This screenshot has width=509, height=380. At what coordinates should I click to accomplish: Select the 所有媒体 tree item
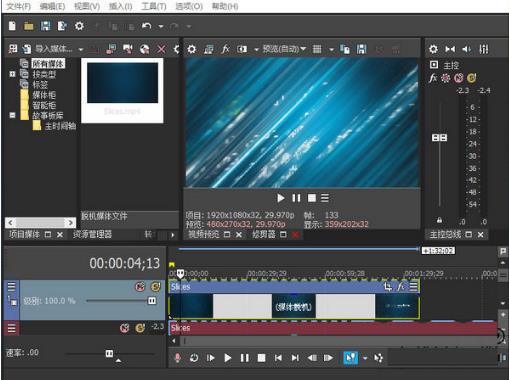[48, 64]
